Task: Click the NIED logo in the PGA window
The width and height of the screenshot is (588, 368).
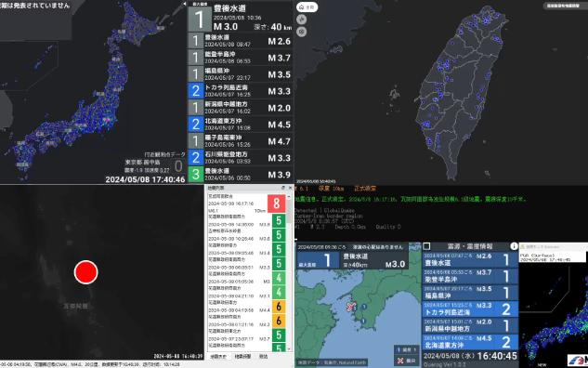Action: point(578,361)
